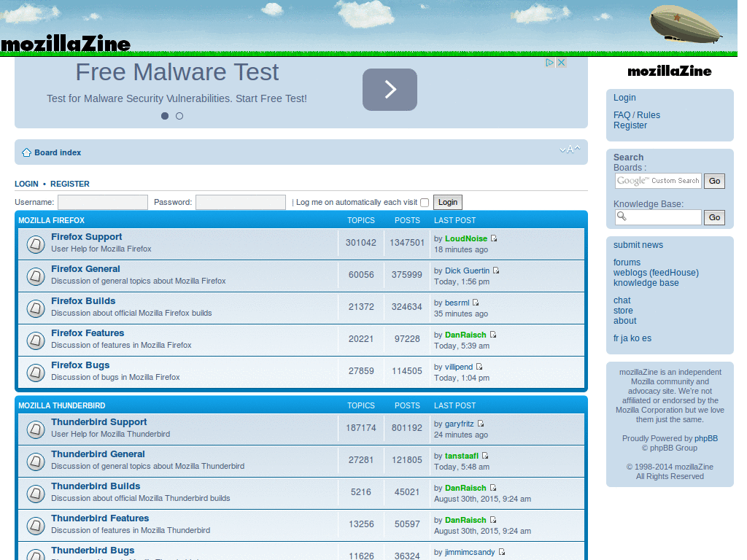Click the ad's arrow button
The height and width of the screenshot is (560, 747).
pyautogui.click(x=390, y=90)
